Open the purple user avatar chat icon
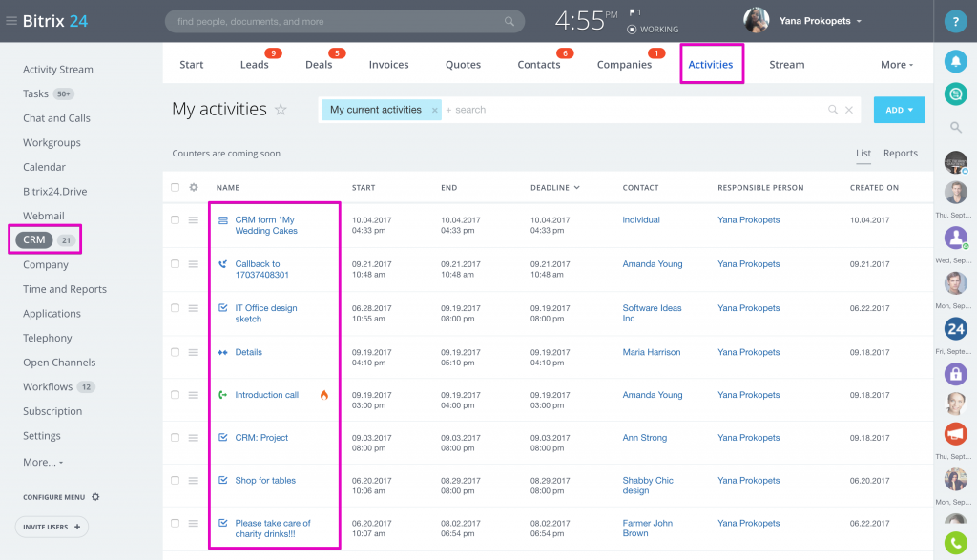Image resolution: width=977 pixels, height=560 pixels. click(x=955, y=238)
